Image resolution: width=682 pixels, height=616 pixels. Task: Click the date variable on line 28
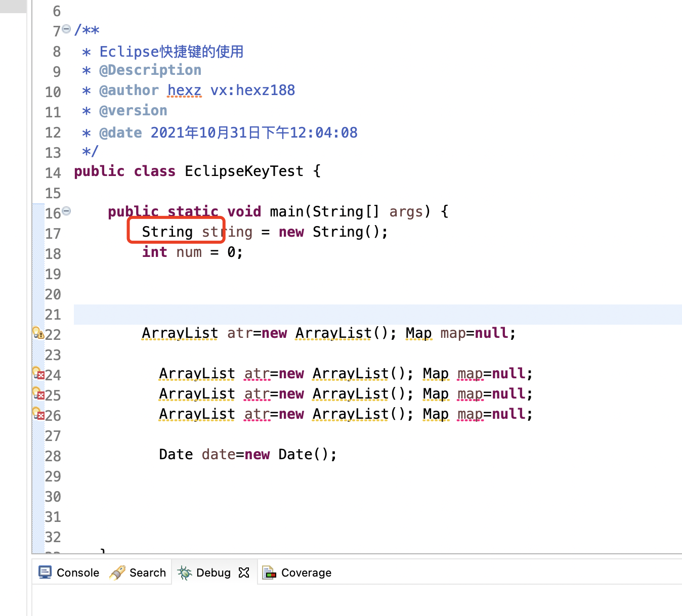click(218, 455)
